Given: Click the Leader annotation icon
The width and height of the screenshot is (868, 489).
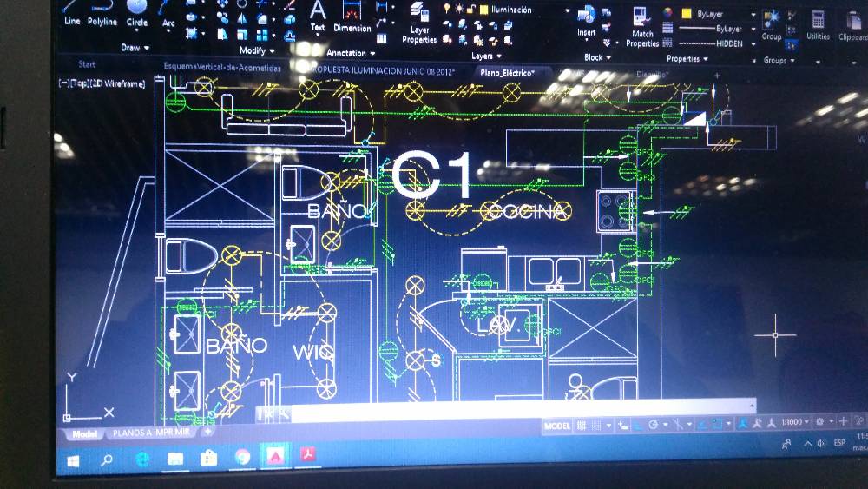Looking at the screenshot, I should point(381,23).
